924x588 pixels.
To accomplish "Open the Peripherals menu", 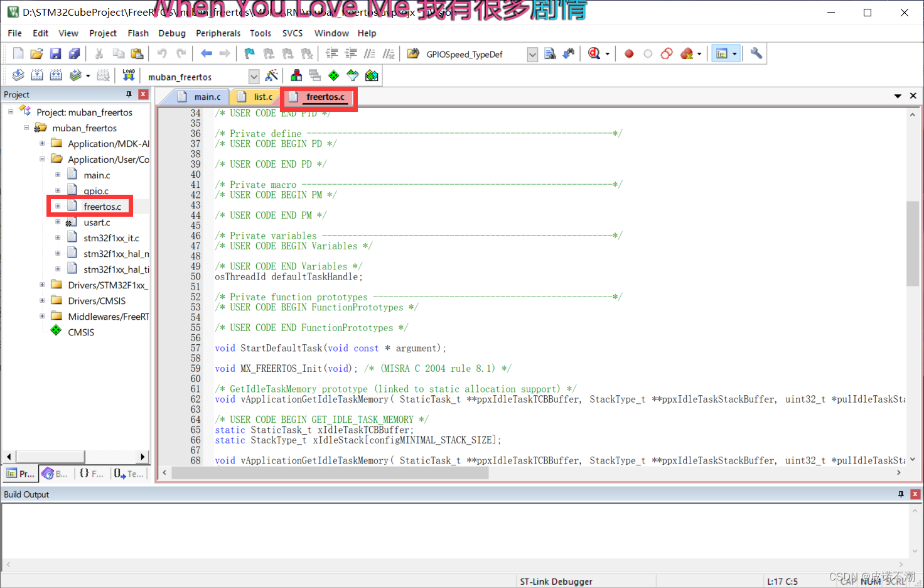I will [x=218, y=33].
